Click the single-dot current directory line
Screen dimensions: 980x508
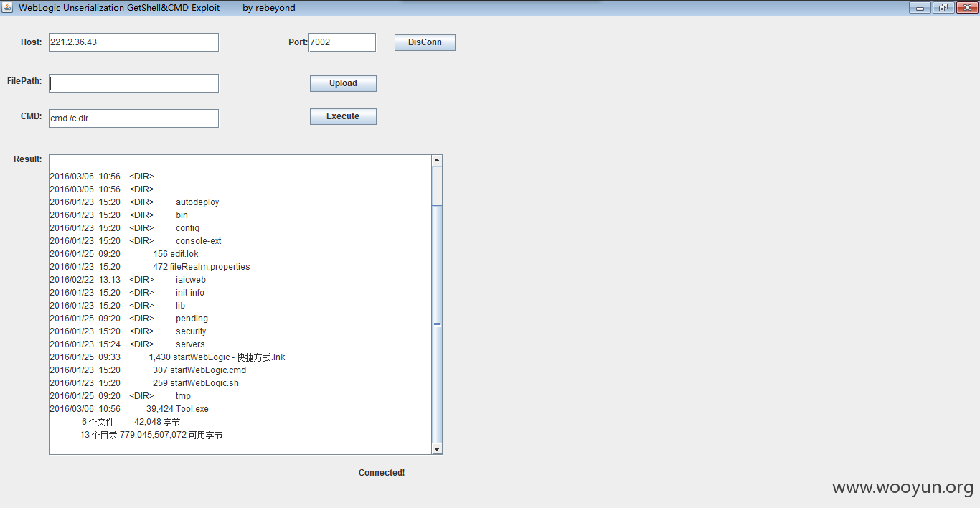pyautogui.click(x=114, y=177)
